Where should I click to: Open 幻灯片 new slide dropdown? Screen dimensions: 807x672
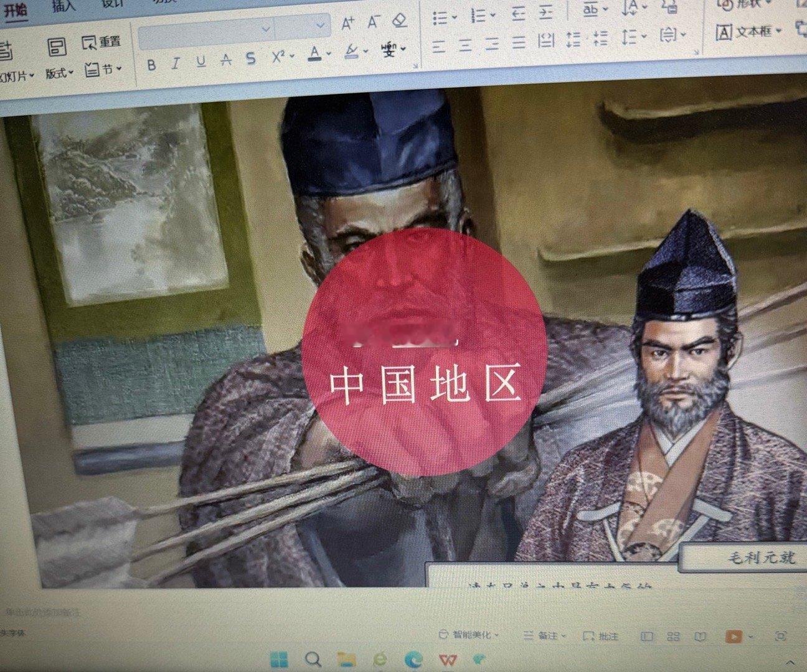[17, 77]
